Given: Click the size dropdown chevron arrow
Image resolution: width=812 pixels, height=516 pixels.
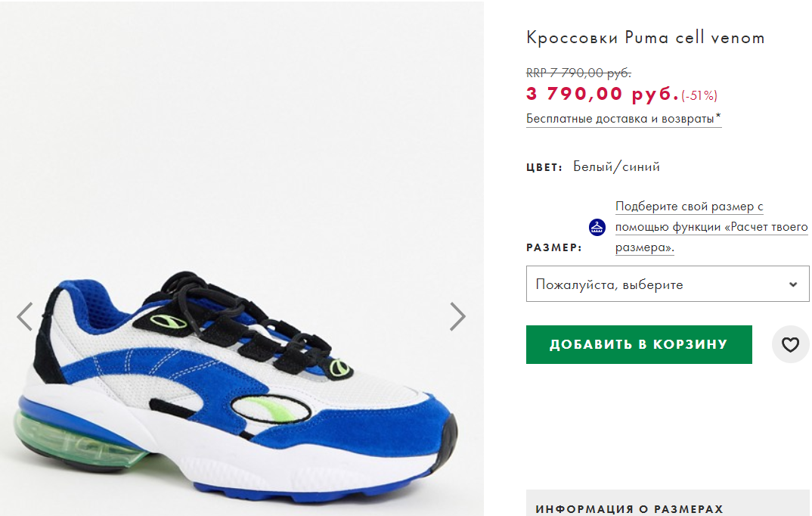Looking at the screenshot, I should [x=793, y=284].
